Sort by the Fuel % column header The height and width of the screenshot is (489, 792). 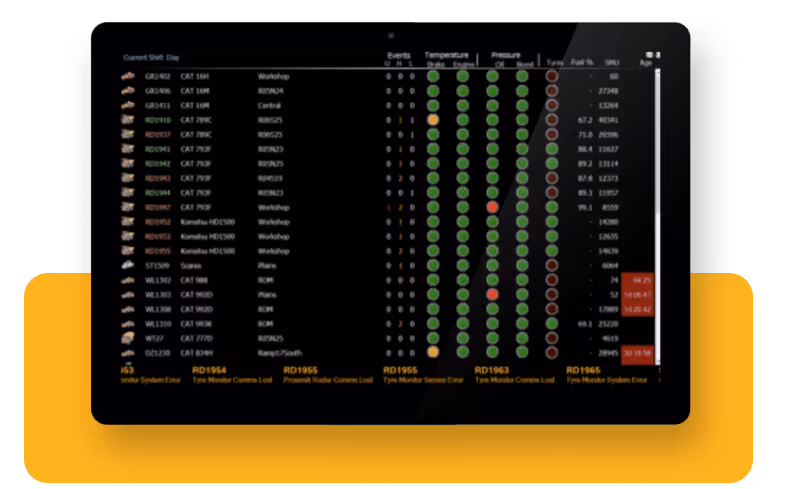click(582, 62)
